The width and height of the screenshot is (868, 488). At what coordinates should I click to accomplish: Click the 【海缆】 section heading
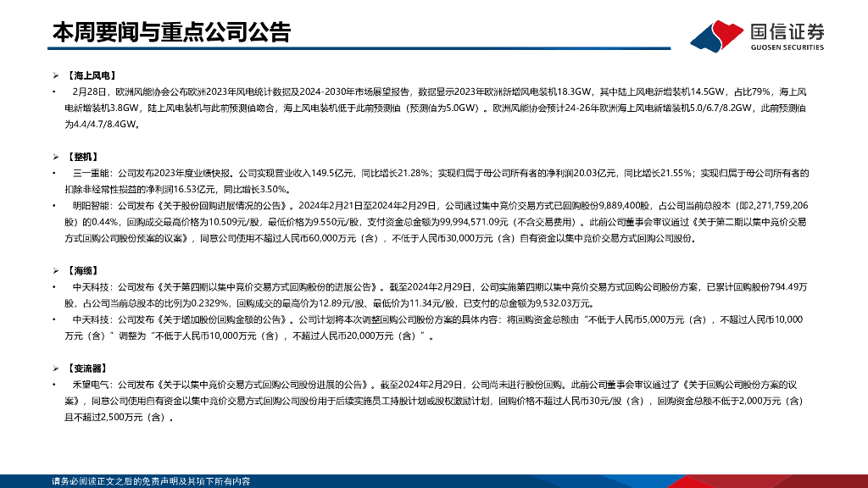tap(82, 270)
